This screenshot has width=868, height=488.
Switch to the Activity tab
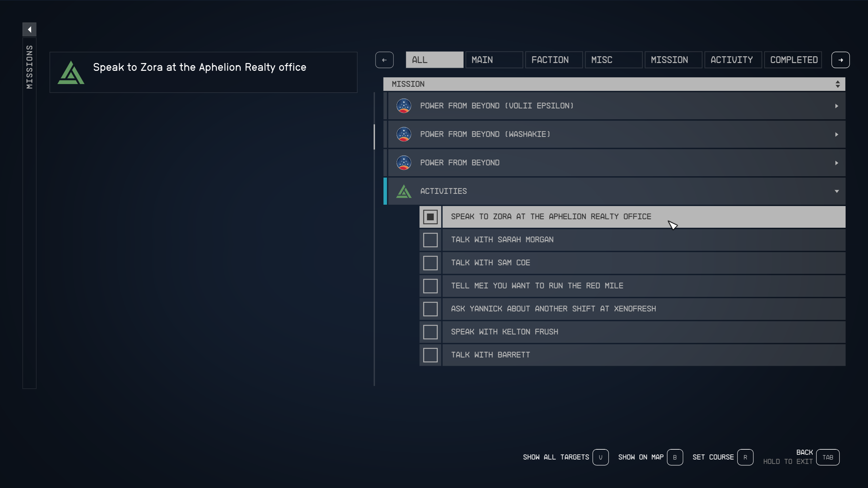coord(733,60)
